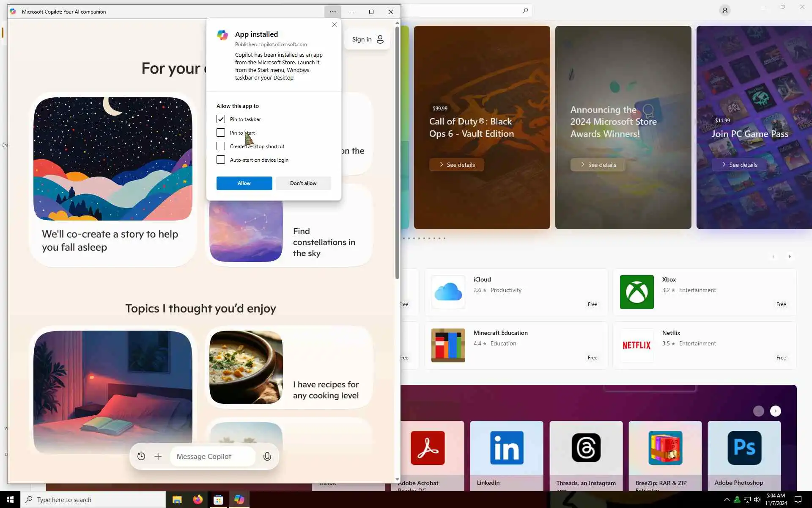Open the Xbox app icon
812x508 pixels.
636,292
